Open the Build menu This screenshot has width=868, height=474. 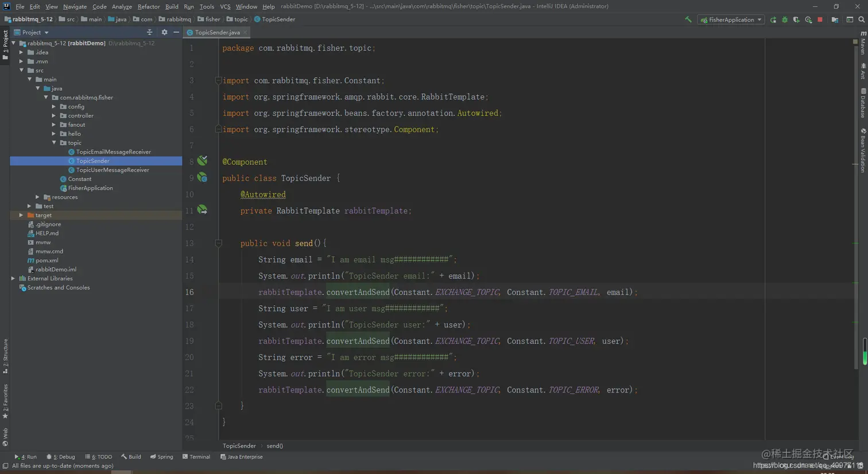point(172,6)
